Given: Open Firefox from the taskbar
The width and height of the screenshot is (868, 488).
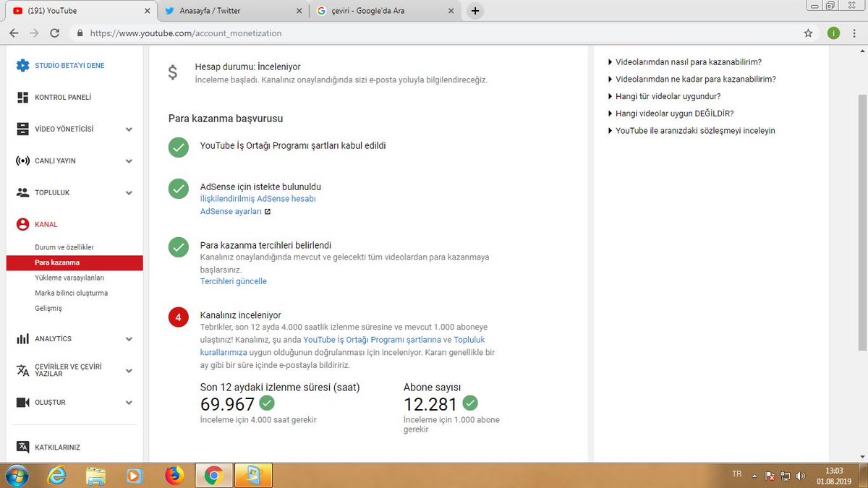Looking at the screenshot, I should tap(174, 475).
